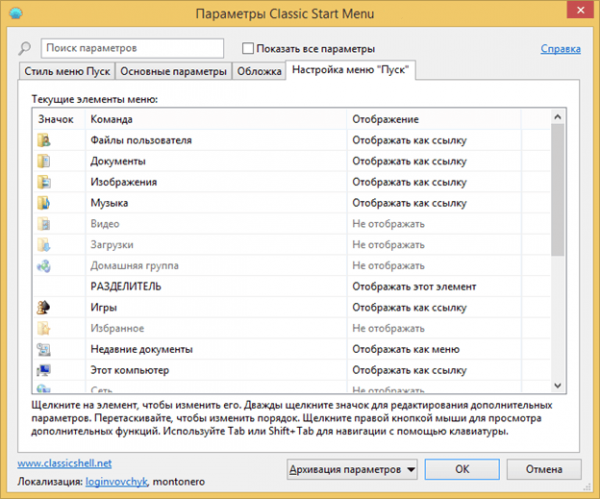Select the Музыка command text
This screenshot has width=600, height=499.
click(109, 203)
